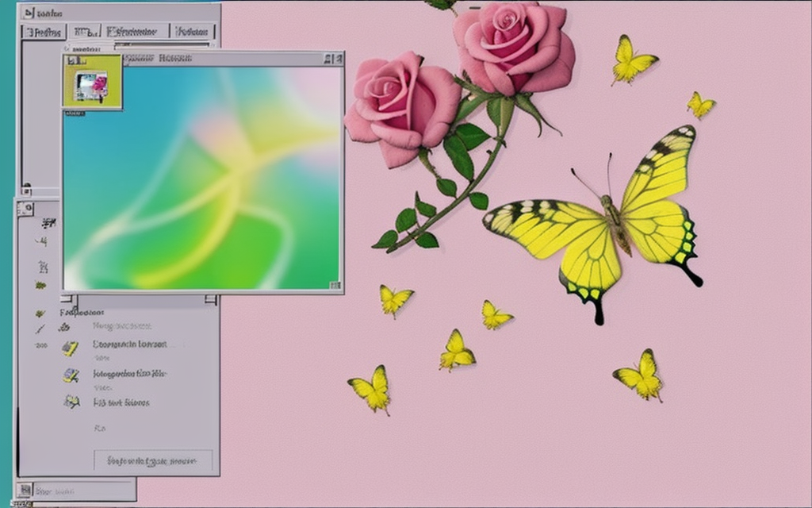Viewport: 812px width, 508px height.
Task: Click the icon on the bottom taskbar item
Action: (x=25, y=490)
